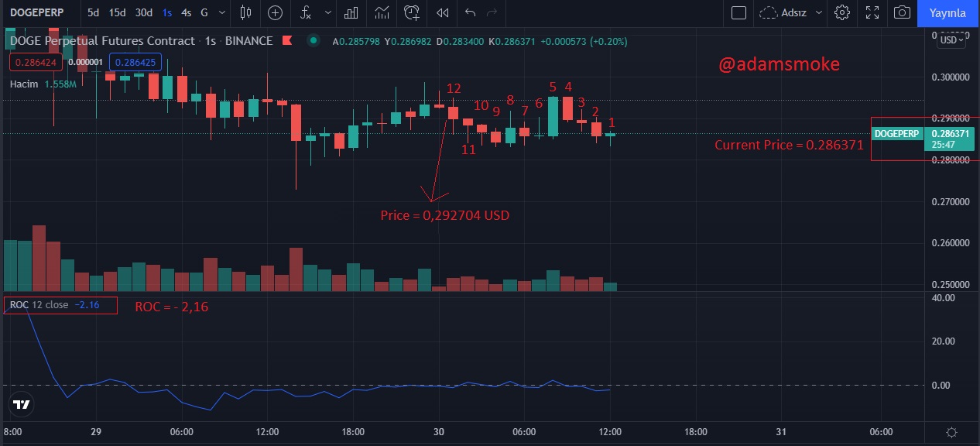Expand the indicator favorites arrow next to fx
The width and height of the screenshot is (980, 446).
[x=329, y=12]
